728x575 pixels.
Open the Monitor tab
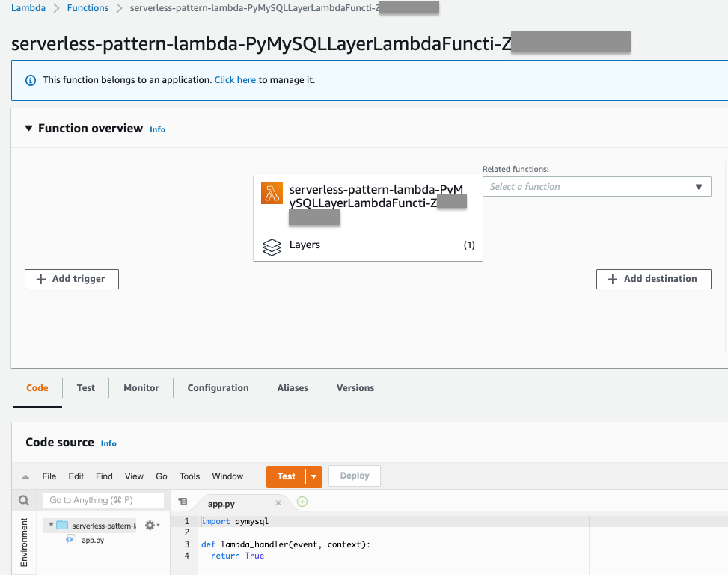141,388
